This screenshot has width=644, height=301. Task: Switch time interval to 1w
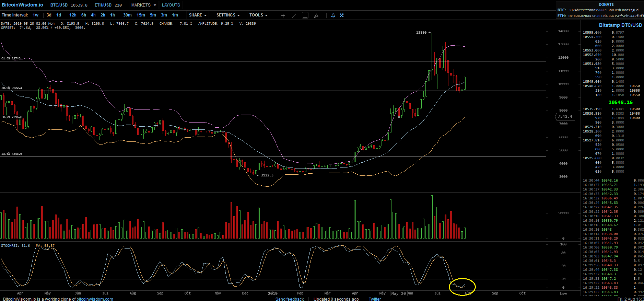point(35,15)
